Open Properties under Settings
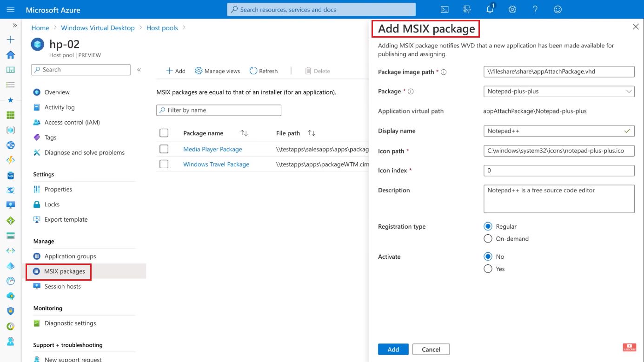 tap(58, 189)
